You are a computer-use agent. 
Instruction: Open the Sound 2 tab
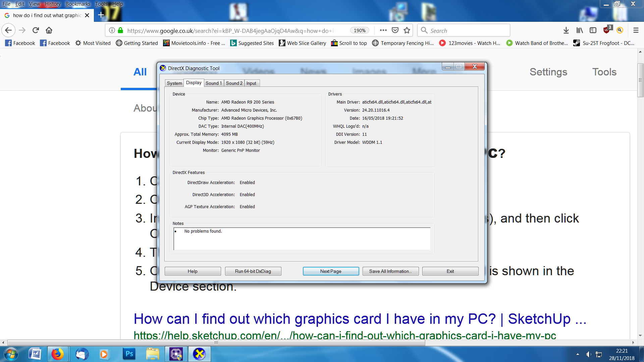(234, 83)
